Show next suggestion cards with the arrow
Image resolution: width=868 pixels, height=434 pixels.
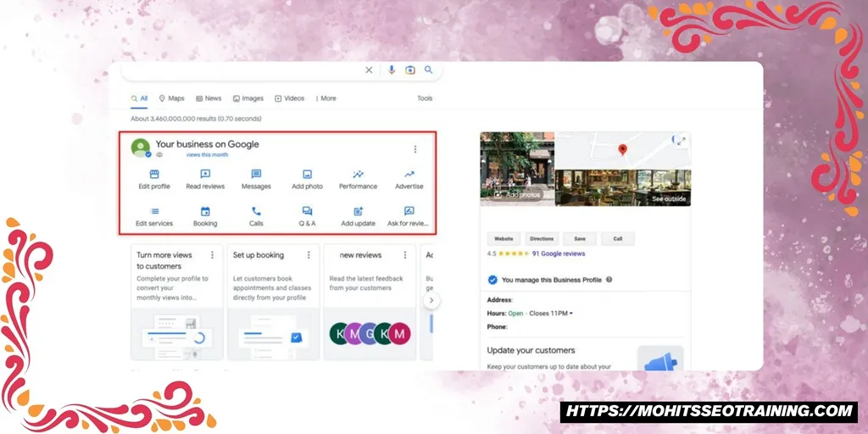pyautogui.click(x=431, y=301)
